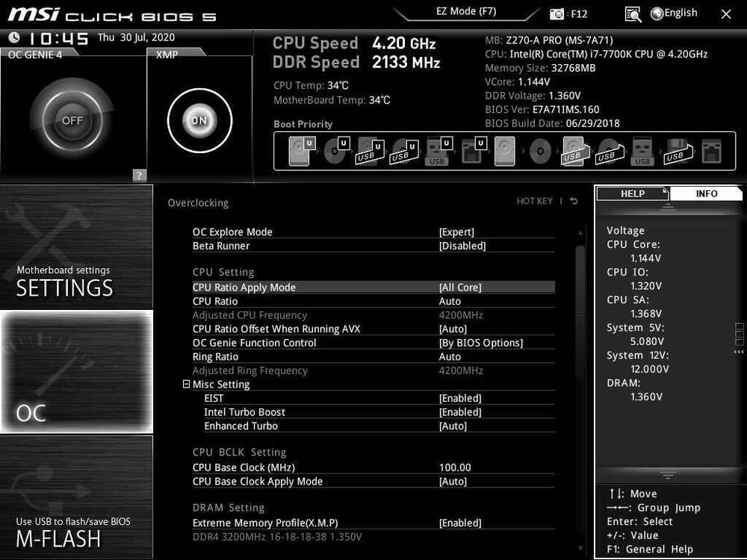747x560 pixels.
Task: Change Extreme Memory Profile Enabled setting
Action: tap(459, 523)
